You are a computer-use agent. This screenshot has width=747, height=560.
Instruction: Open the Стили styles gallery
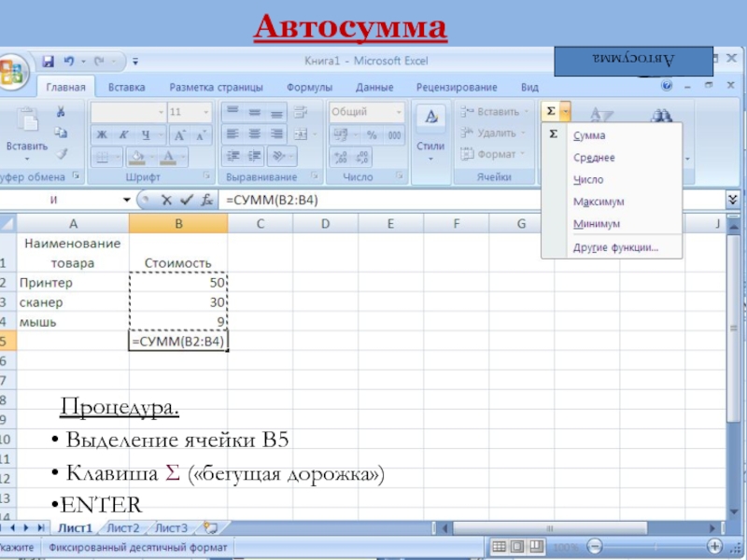tap(430, 133)
